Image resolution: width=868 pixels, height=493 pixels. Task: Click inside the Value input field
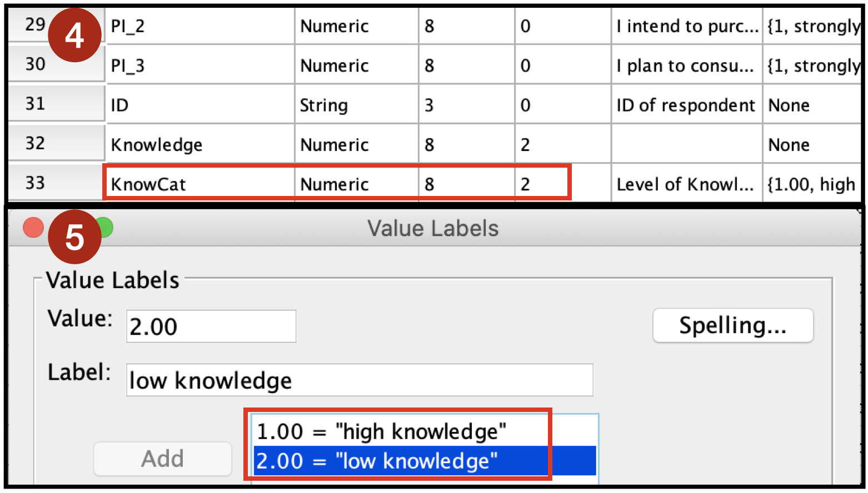(211, 326)
